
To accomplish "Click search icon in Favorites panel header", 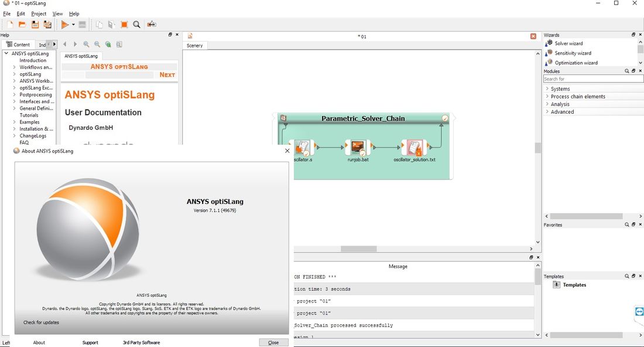I will 627,225.
